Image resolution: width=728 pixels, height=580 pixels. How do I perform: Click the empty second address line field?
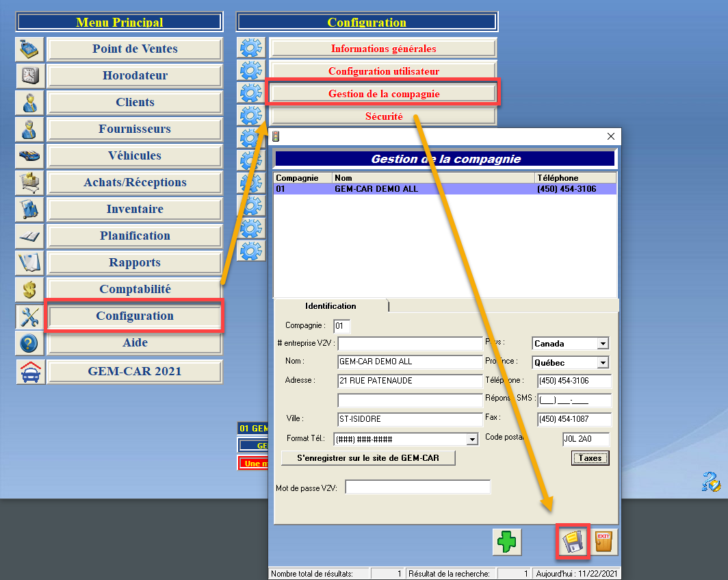coord(410,400)
